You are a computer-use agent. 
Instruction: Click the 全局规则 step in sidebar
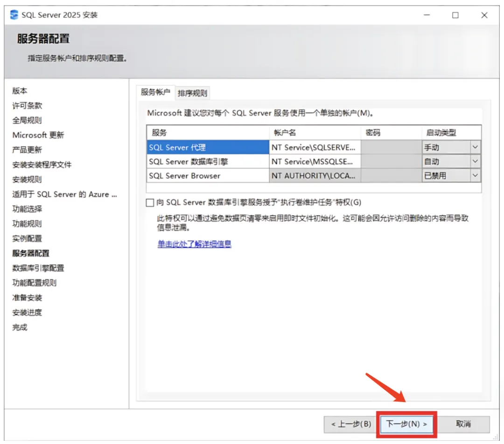tap(27, 120)
